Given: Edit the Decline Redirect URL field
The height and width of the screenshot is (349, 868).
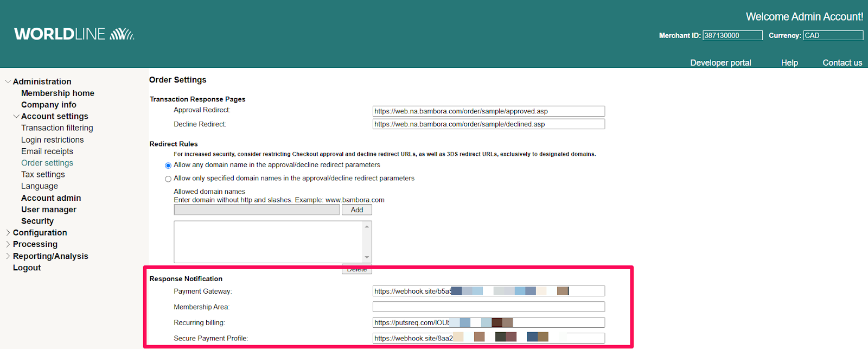Looking at the screenshot, I should (489, 124).
